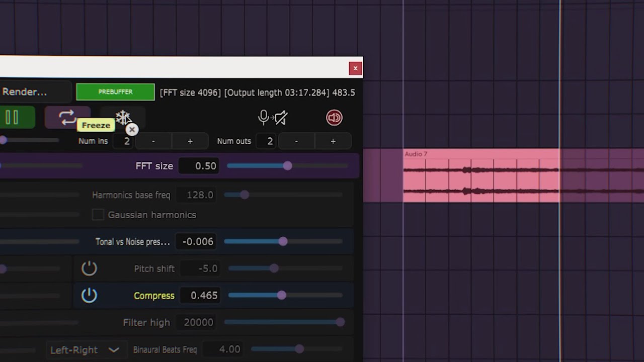This screenshot has height=362, width=644.
Task: Disable the Compress power toggle
Action: [89, 295]
